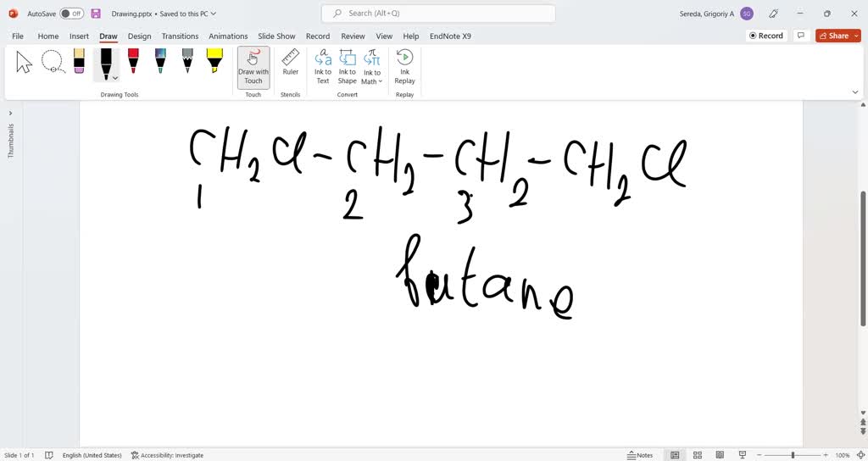The image size is (868, 461).
Task: Select the gray pencil tool
Action: (x=187, y=61)
